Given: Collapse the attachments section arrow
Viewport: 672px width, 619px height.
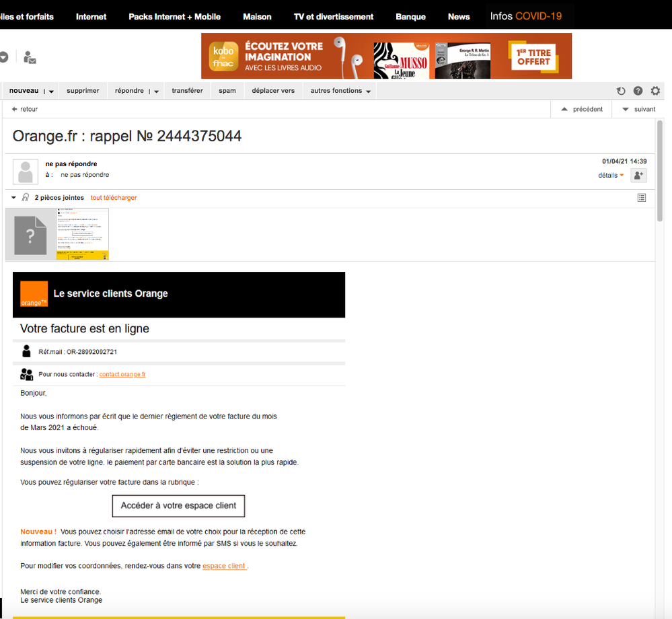Looking at the screenshot, I should point(13,197).
